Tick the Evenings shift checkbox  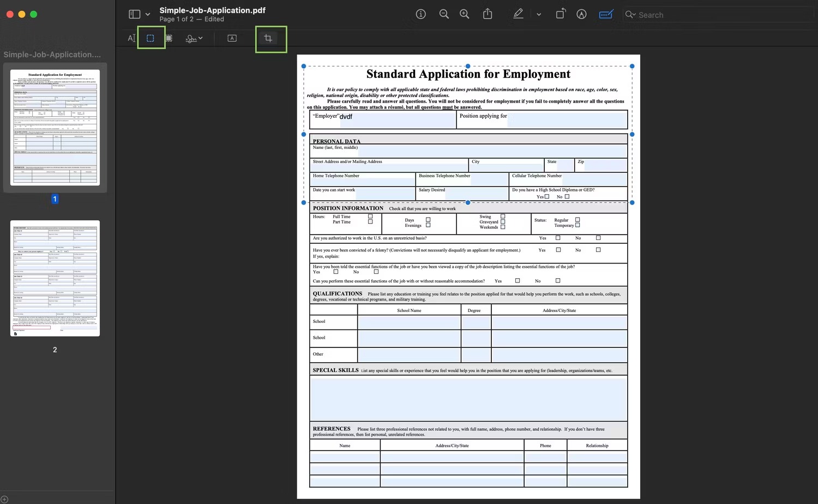coord(428,225)
